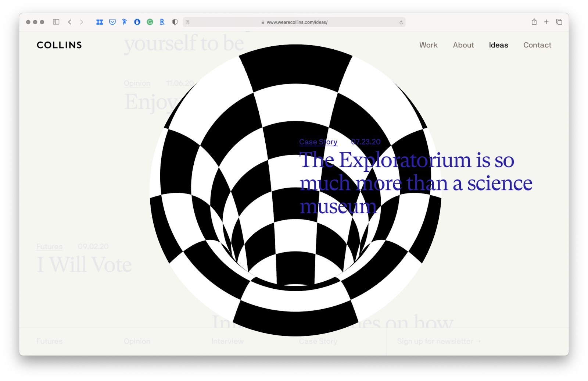Select the Ideas nav item
Image resolution: width=588 pixels, height=381 pixels.
pos(499,45)
